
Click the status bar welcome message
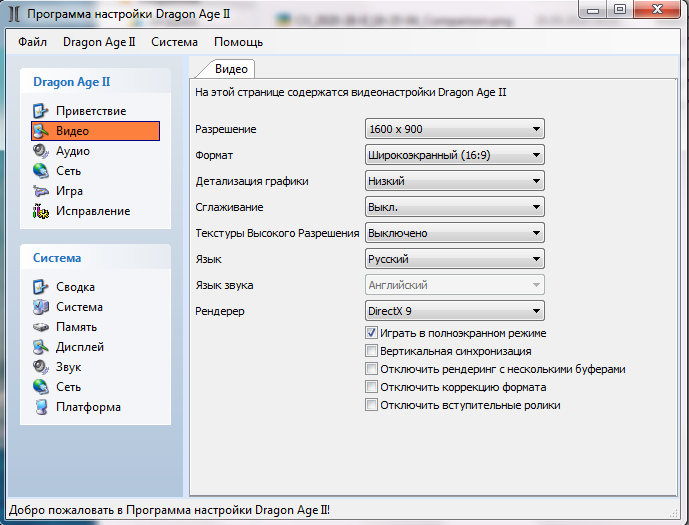(170, 511)
